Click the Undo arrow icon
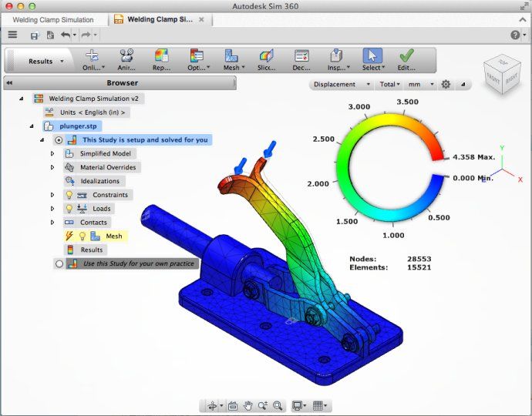 point(66,35)
